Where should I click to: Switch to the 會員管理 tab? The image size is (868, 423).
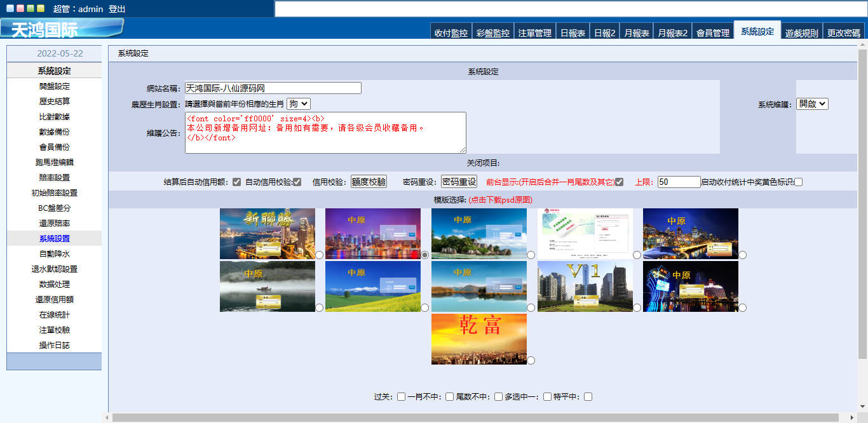[x=712, y=33]
